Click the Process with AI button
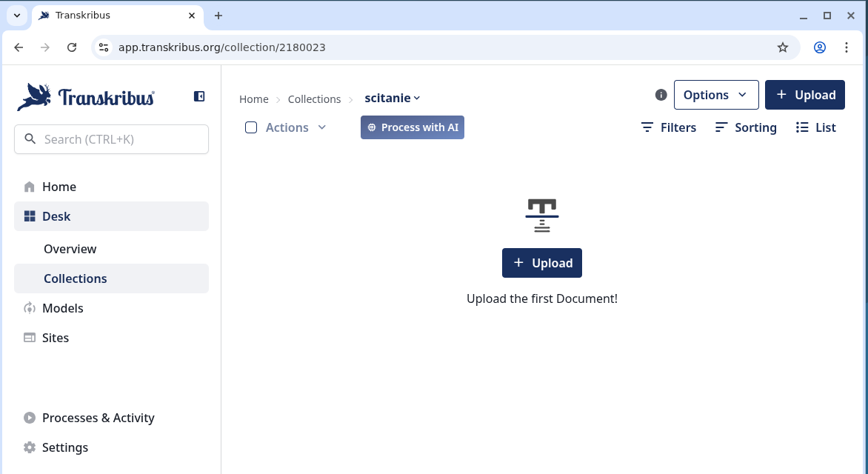Image resolution: width=868 pixels, height=474 pixels. pyautogui.click(x=413, y=127)
